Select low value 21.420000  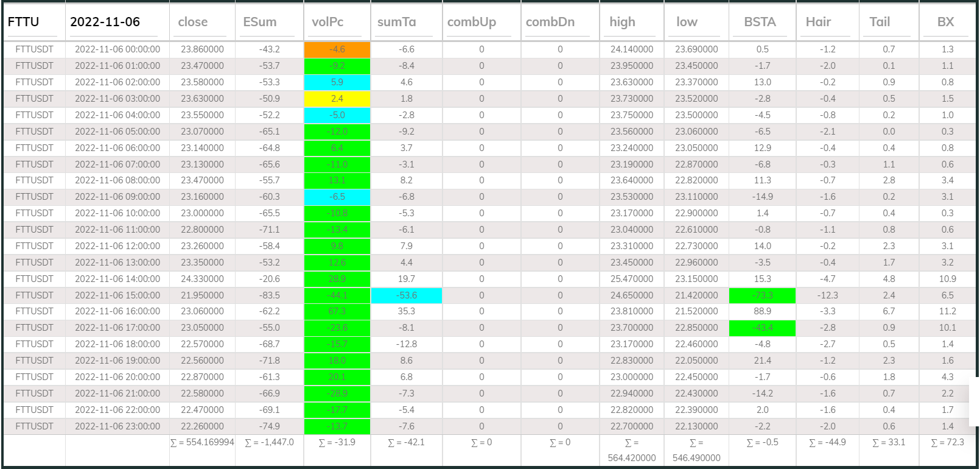pos(696,295)
